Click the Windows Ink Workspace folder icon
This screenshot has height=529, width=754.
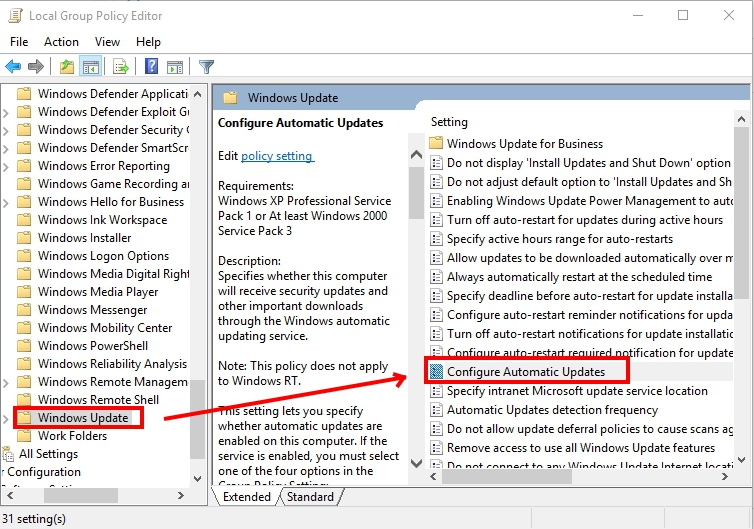24,220
